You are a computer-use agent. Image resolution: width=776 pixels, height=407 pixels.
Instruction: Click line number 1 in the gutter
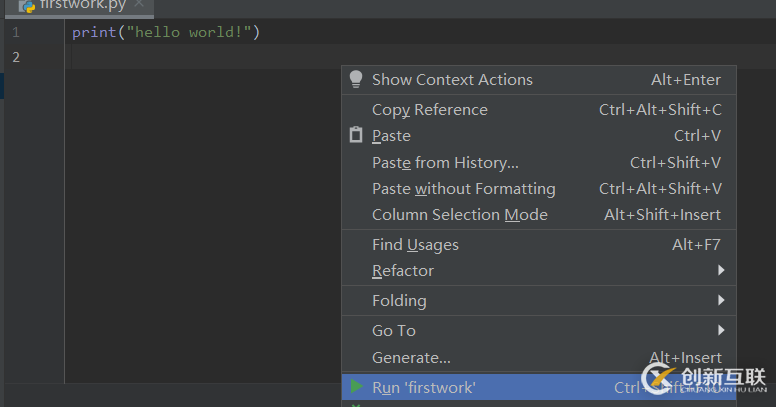[x=15, y=32]
